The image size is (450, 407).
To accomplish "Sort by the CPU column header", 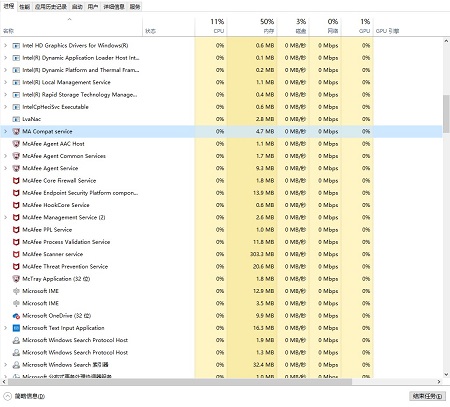I will click(211, 26).
